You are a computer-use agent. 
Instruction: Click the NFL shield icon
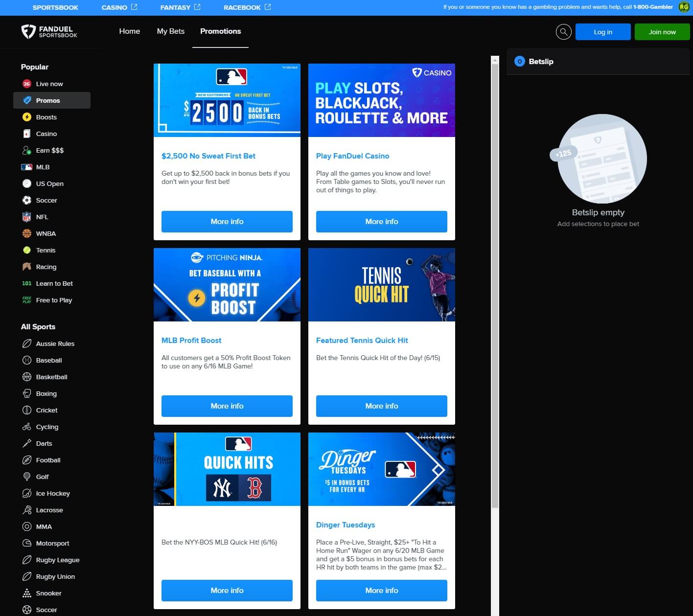coord(27,217)
